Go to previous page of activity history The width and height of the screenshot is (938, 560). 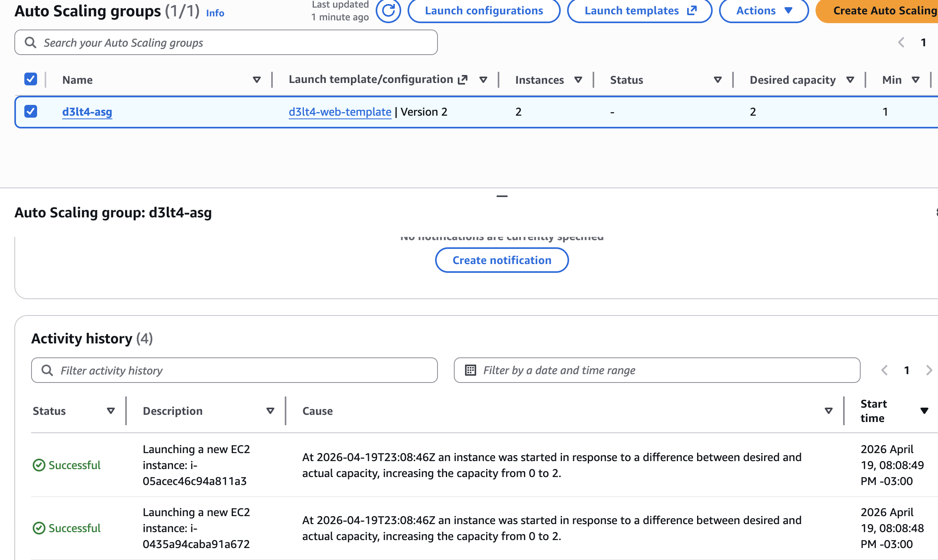885,370
